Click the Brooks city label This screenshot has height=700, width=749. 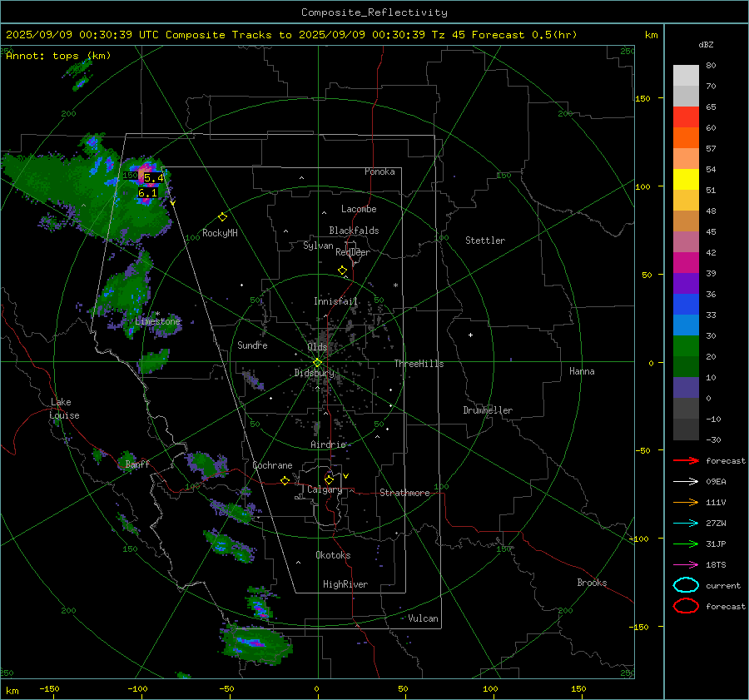592,583
